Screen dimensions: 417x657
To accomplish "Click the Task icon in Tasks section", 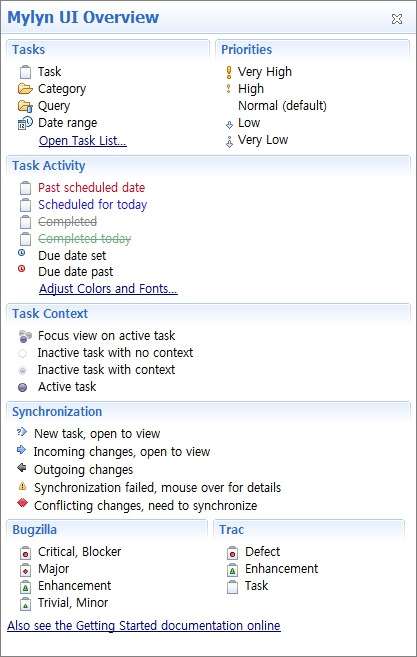I will [x=26, y=72].
